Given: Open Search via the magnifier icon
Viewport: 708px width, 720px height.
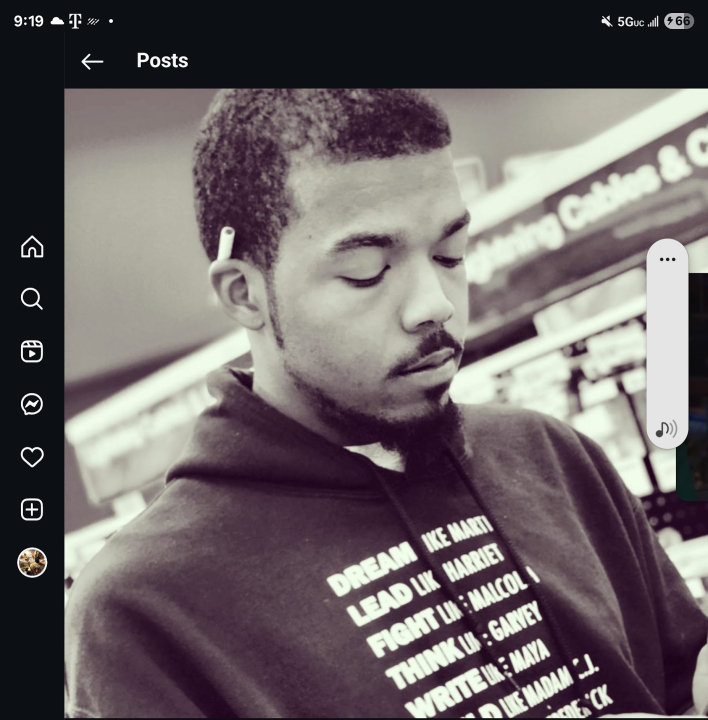Looking at the screenshot, I should (32, 299).
